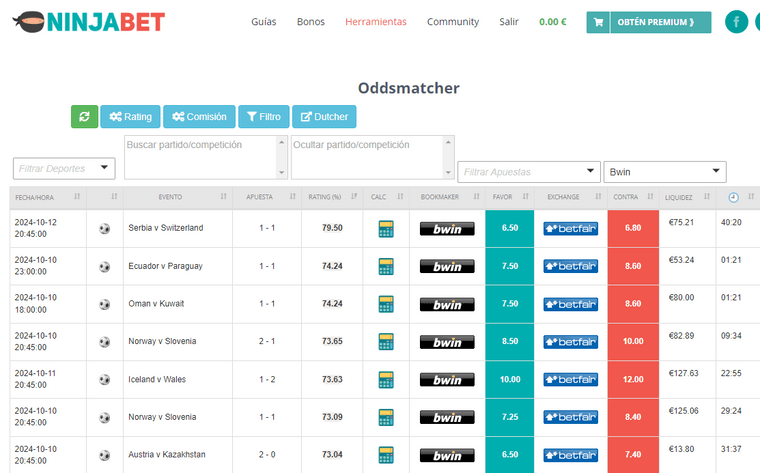Click bwin logo in Serbia v Switzerland row
Viewport: 760px width, 473px height.
(x=447, y=229)
